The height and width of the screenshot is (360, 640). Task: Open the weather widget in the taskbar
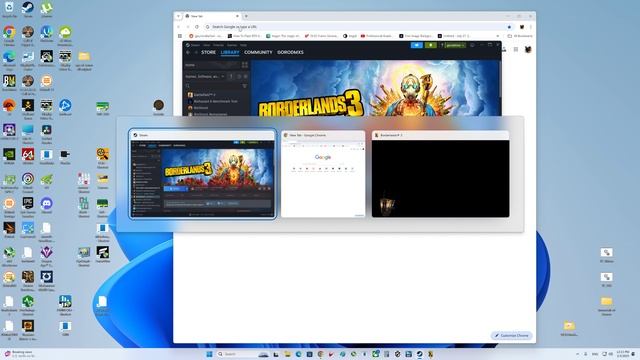[20, 354]
